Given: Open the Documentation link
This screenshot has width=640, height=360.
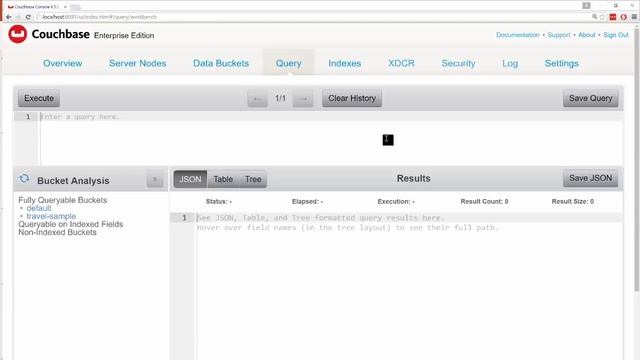Looking at the screenshot, I should pyautogui.click(x=518, y=35).
